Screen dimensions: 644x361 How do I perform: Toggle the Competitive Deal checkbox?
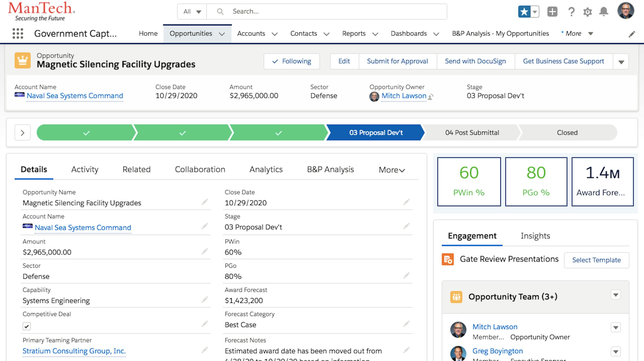click(27, 326)
